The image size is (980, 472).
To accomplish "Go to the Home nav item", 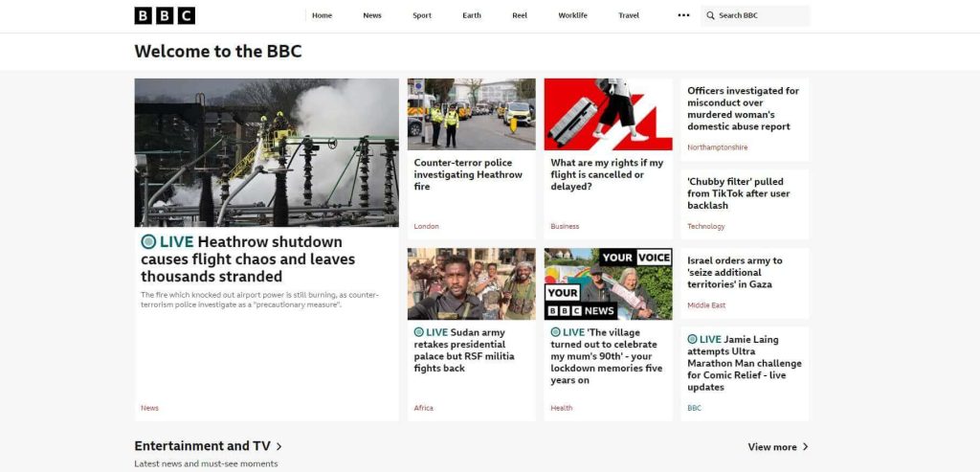I will [x=322, y=15].
